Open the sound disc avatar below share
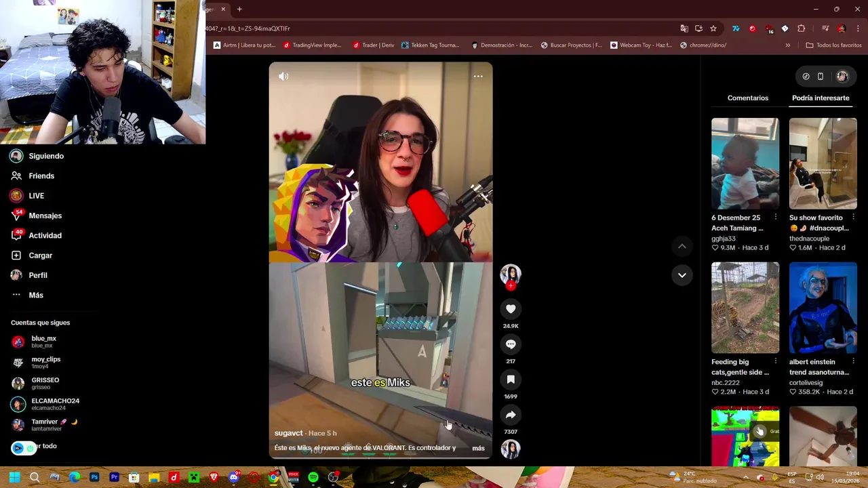Image resolution: width=868 pixels, height=488 pixels. click(511, 449)
